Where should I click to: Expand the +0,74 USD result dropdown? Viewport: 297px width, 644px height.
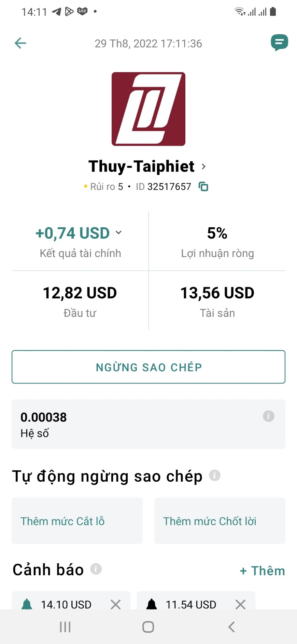tap(118, 232)
